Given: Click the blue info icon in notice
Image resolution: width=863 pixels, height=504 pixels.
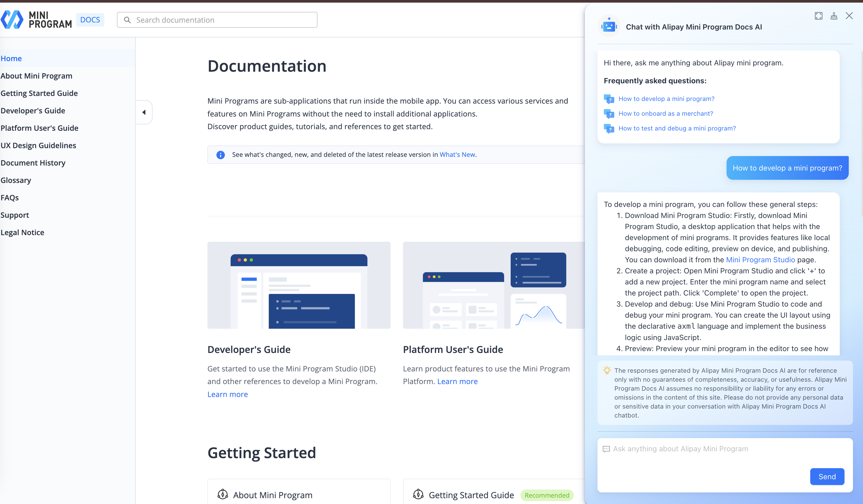Looking at the screenshot, I should click(221, 155).
